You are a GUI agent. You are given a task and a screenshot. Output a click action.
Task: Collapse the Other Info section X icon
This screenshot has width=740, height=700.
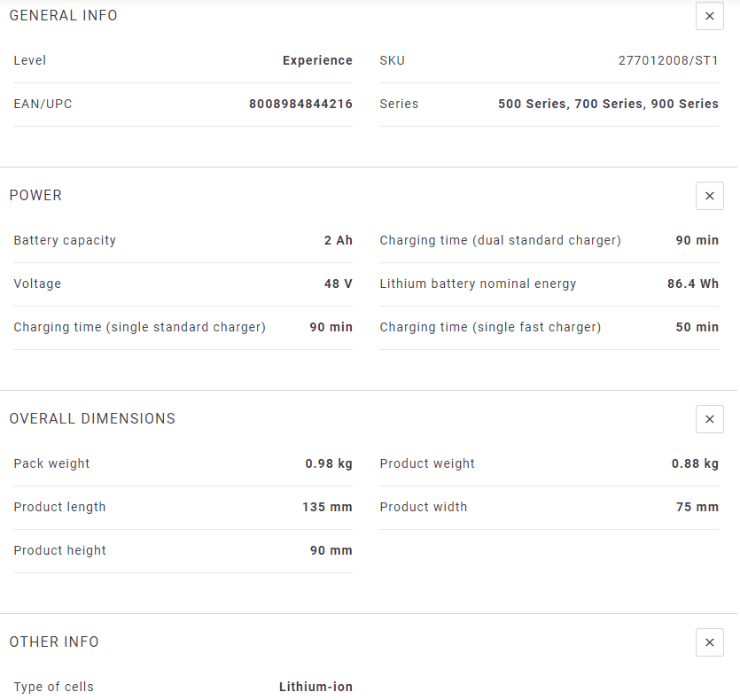(709, 642)
